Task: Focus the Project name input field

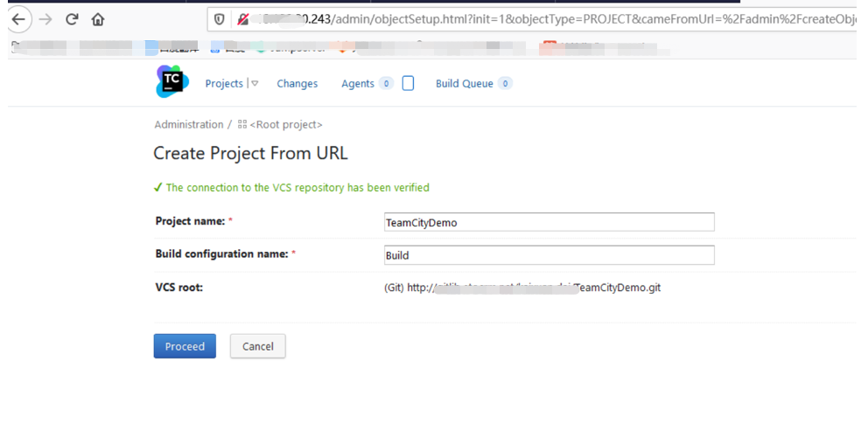Action: coord(549,222)
